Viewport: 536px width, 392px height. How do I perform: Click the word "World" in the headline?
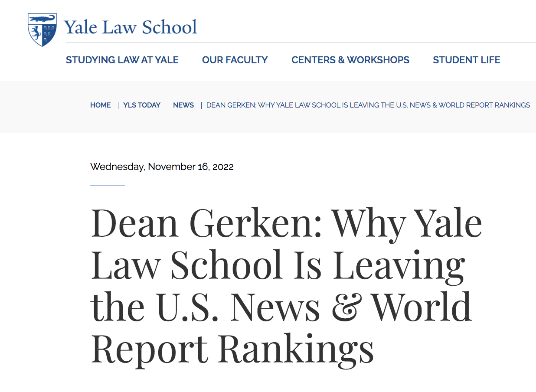click(422, 307)
